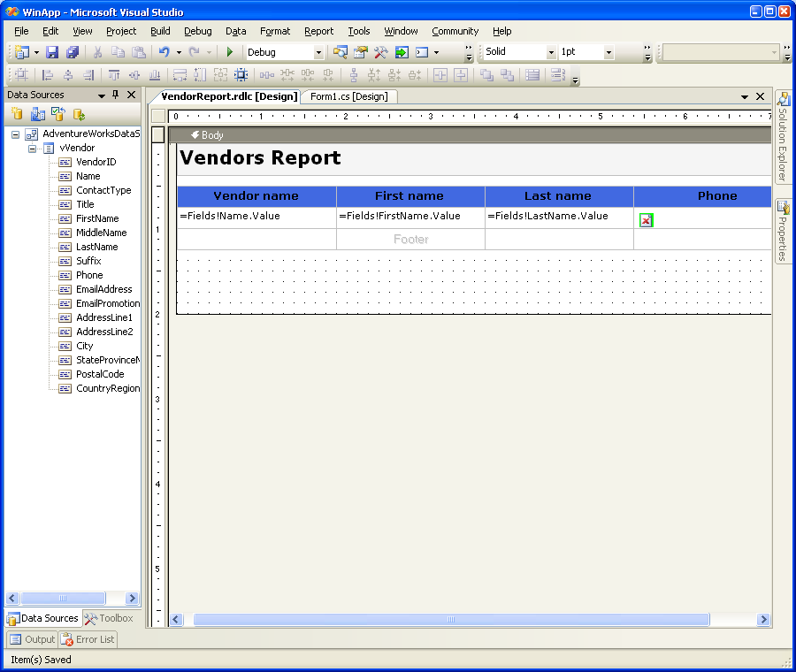Switch to Form1.cs [Design] tab
This screenshot has height=672, width=796.
(348, 96)
